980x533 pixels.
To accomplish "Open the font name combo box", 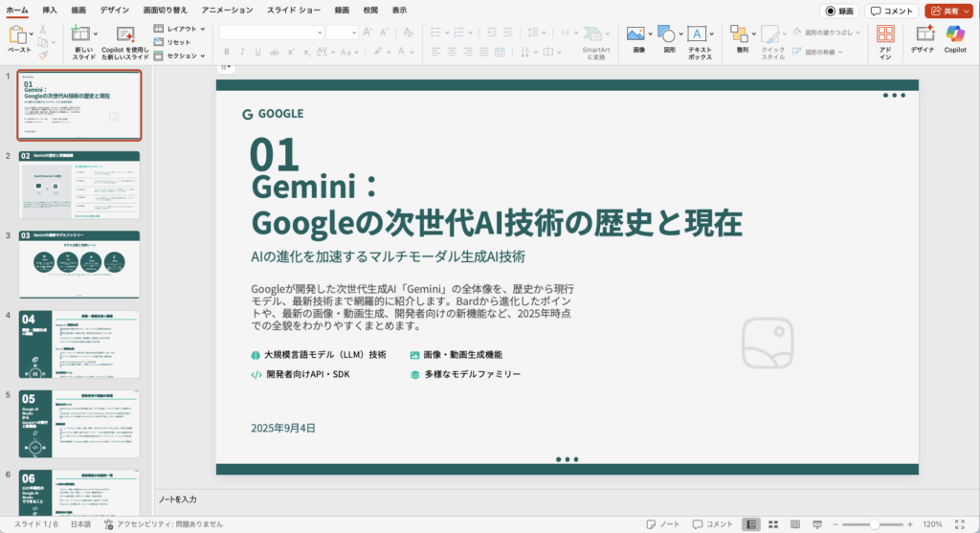I will (x=272, y=33).
